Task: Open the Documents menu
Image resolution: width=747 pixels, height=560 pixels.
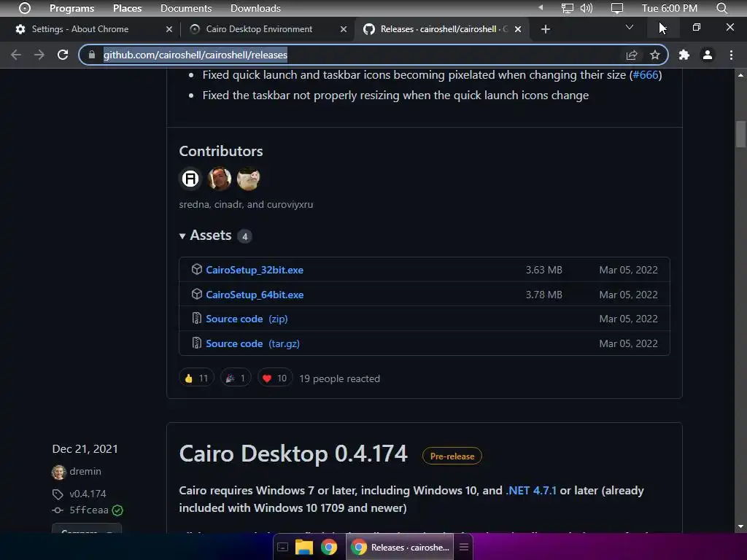Action: click(x=186, y=8)
